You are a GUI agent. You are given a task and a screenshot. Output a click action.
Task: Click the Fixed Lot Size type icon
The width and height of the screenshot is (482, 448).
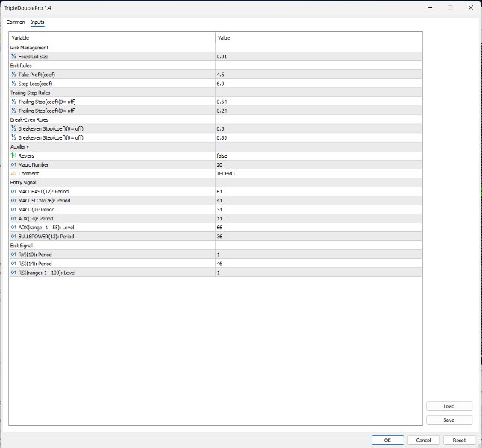[x=13, y=57]
